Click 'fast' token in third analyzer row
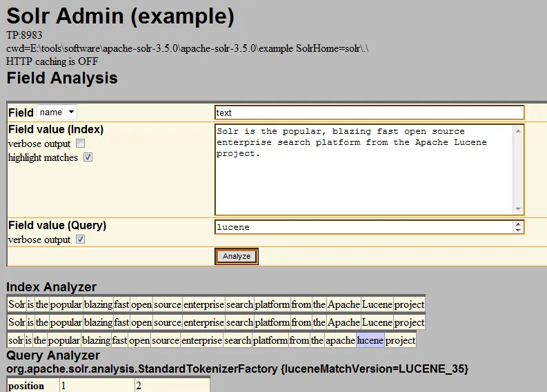The image size is (547, 392). pyautogui.click(x=119, y=340)
